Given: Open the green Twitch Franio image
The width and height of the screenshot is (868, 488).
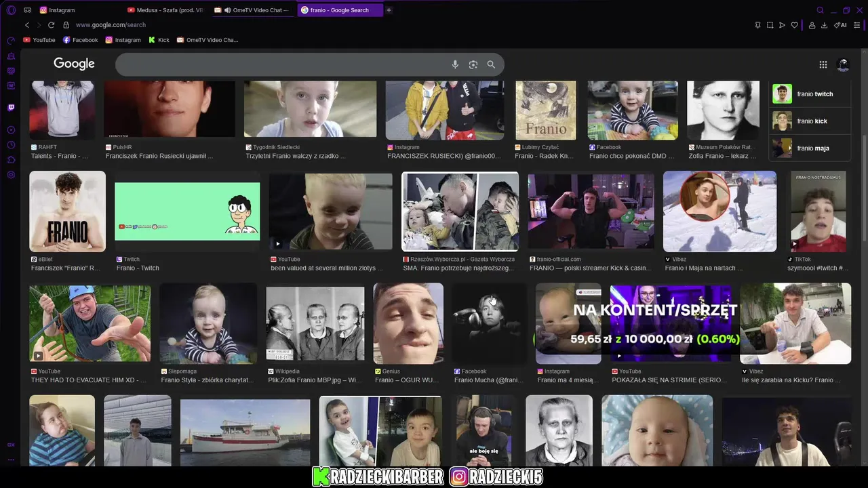Looking at the screenshot, I should coord(187,211).
